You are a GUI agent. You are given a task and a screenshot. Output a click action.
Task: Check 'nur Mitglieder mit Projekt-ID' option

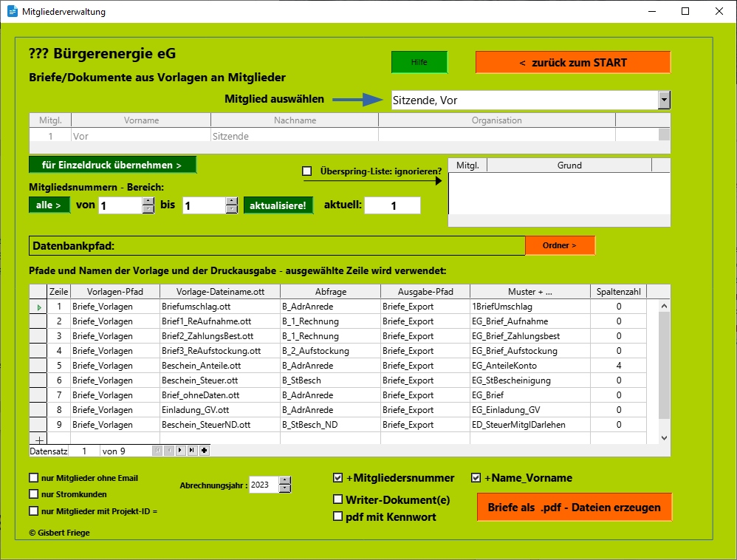33,511
